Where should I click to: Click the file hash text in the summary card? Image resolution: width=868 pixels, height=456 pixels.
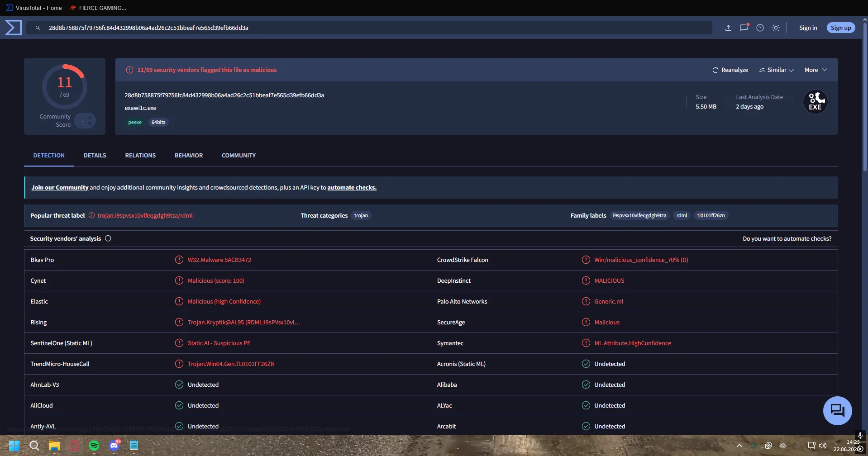(224, 95)
